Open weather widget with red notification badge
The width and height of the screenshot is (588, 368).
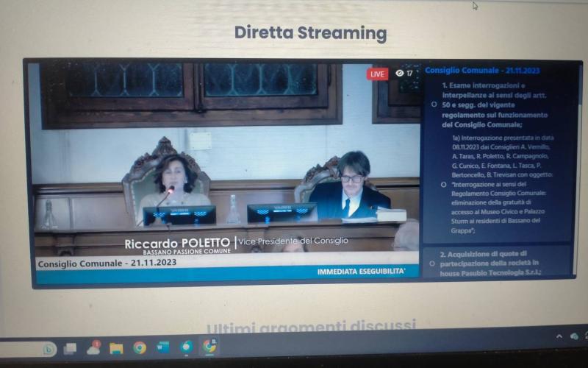93,348
